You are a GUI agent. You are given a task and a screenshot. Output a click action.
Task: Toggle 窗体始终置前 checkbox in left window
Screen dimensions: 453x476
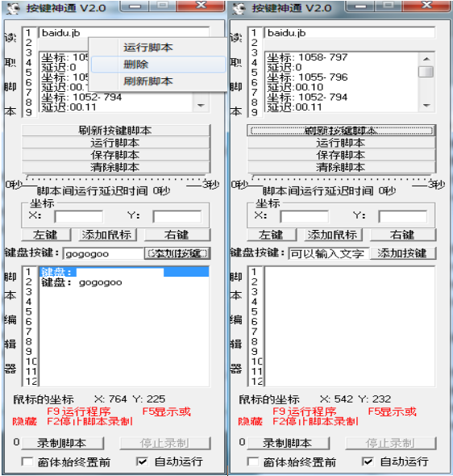[x=27, y=461]
